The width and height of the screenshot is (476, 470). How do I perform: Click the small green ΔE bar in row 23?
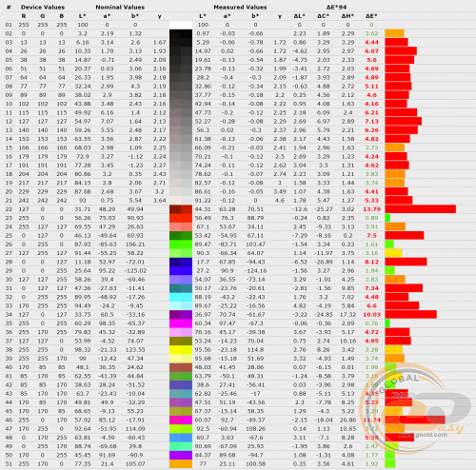387,218
